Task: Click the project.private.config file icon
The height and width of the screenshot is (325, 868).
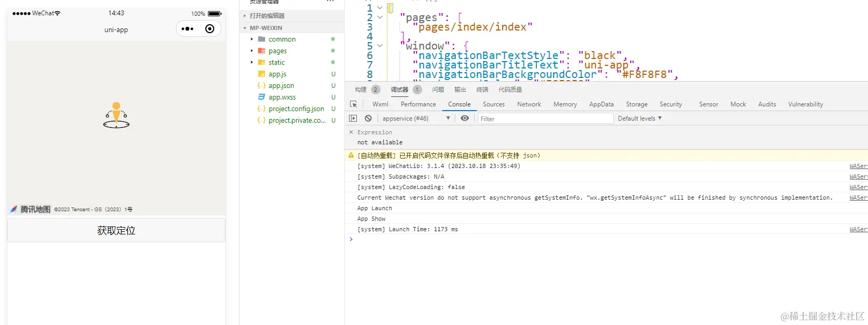Action: click(262, 120)
